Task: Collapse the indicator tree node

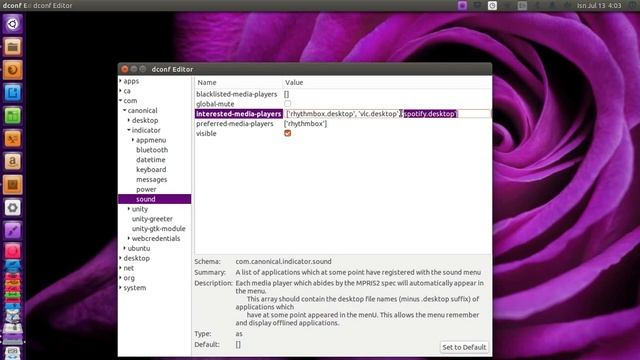Action: tap(129, 130)
